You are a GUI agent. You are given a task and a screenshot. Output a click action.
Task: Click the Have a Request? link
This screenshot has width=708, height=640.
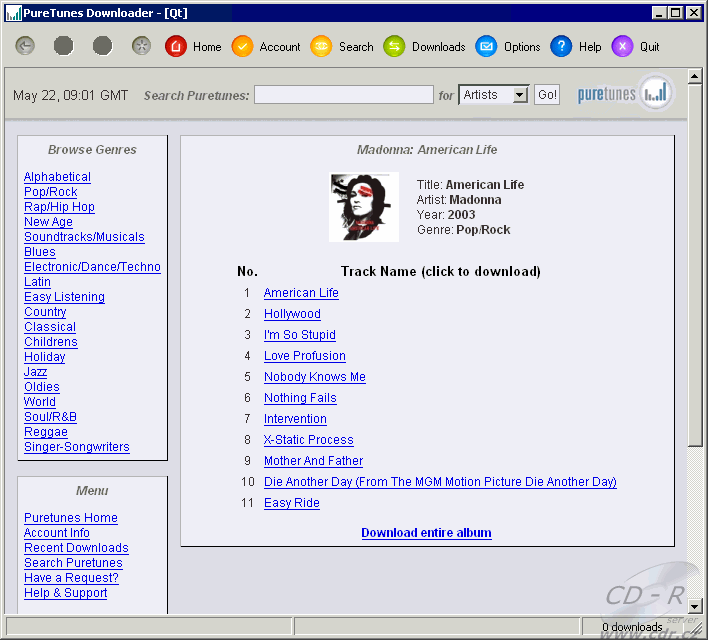pyautogui.click(x=71, y=578)
